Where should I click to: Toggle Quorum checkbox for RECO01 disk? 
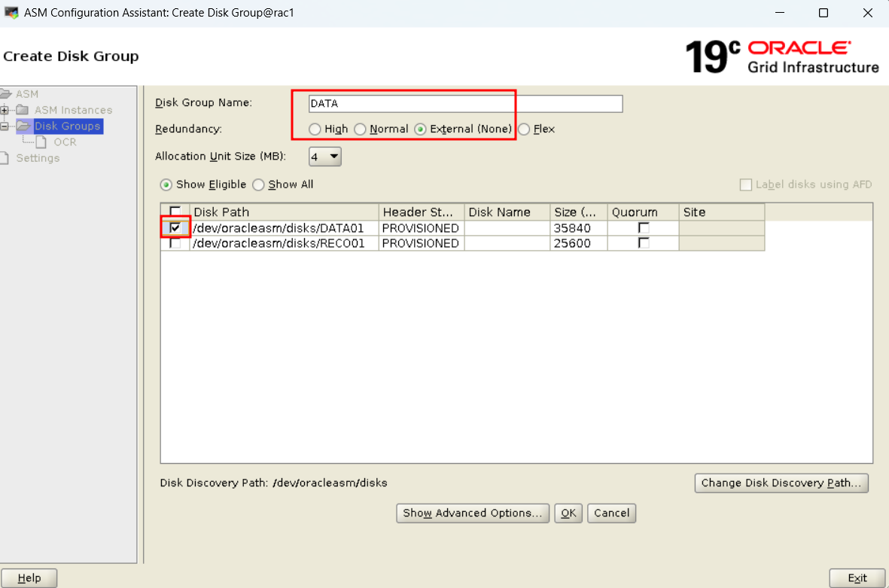click(644, 243)
